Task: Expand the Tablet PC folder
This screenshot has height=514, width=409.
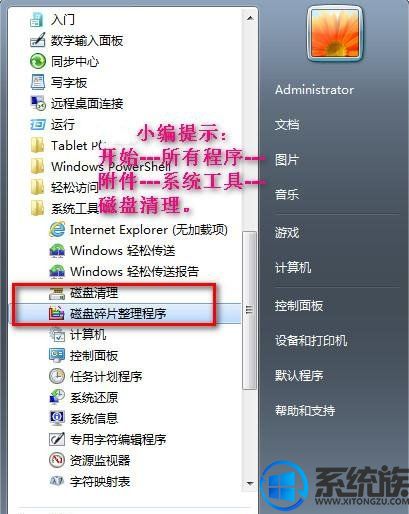Action: coord(67,145)
